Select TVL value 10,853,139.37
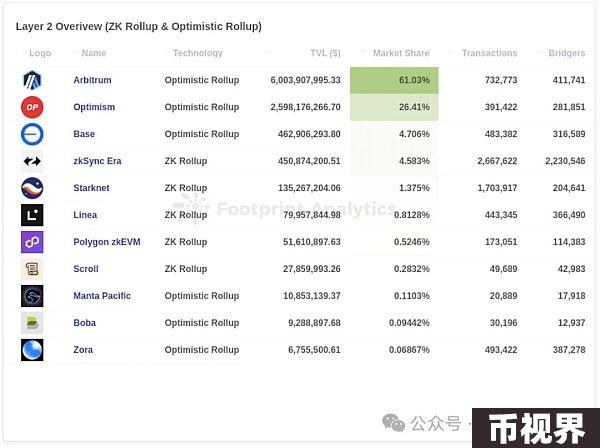 pyautogui.click(x=312, y=296)
